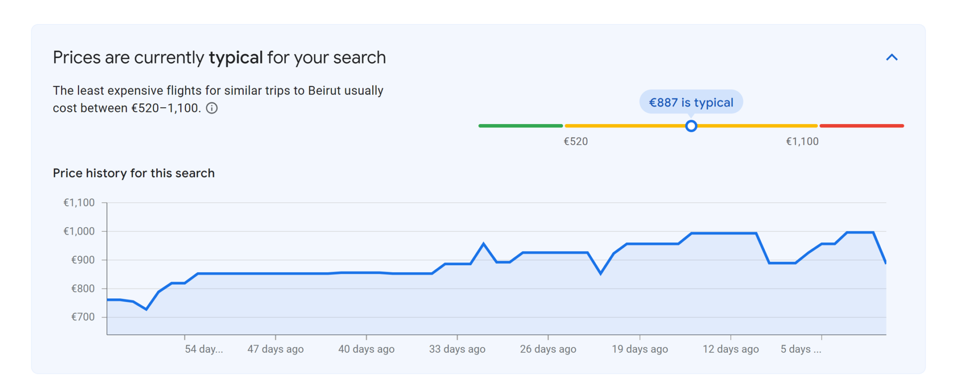Screen dimensions: 980x389
Task: Click the '€887 is typical' bubble
Action: pyautogui.click(x=690, y=102)
